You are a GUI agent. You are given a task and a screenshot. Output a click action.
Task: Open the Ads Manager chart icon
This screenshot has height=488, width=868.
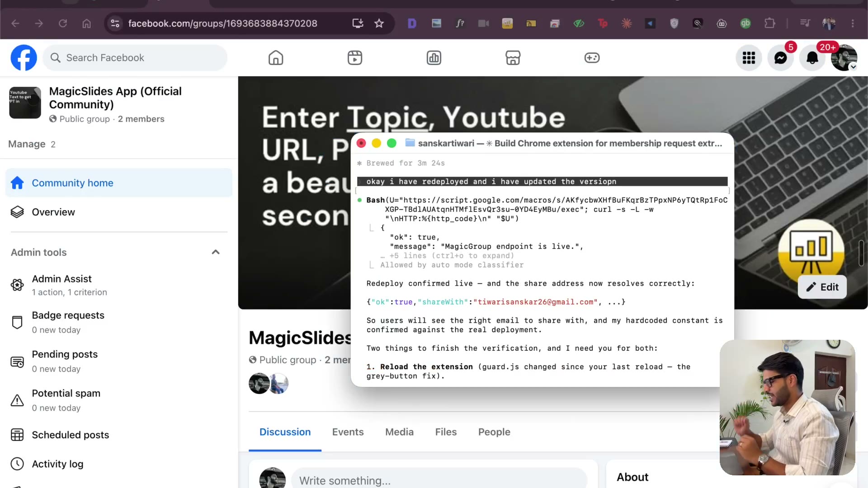click(434, 58)
